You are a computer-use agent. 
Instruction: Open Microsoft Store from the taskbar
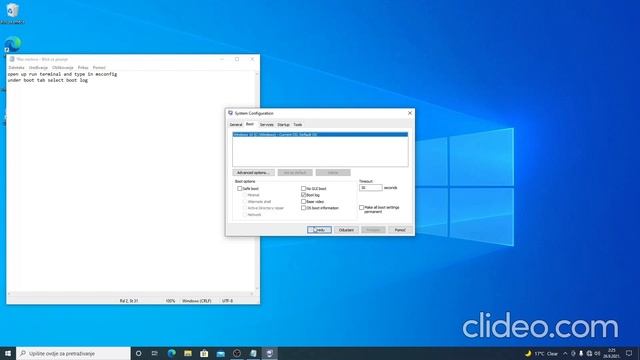click(204, 353)
